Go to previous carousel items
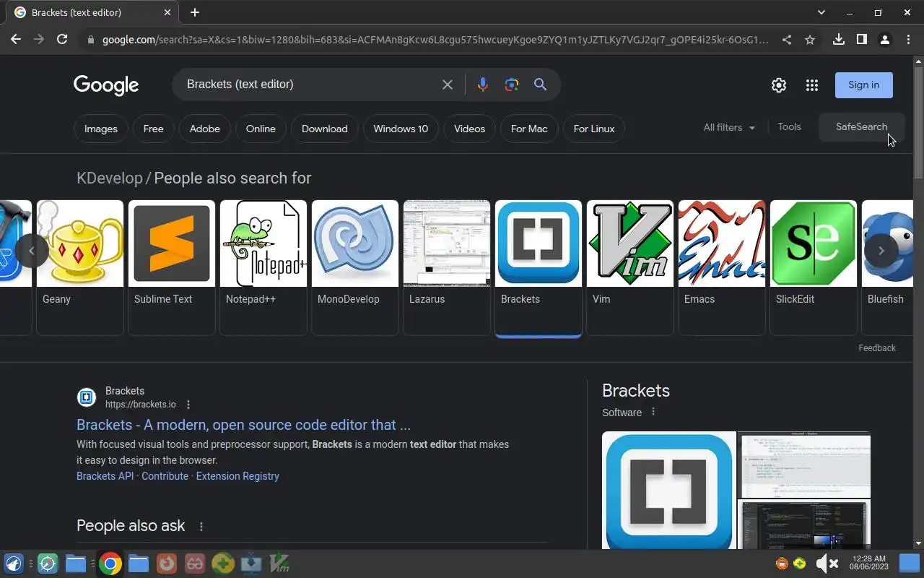924x578 pixels. (31, 251)
